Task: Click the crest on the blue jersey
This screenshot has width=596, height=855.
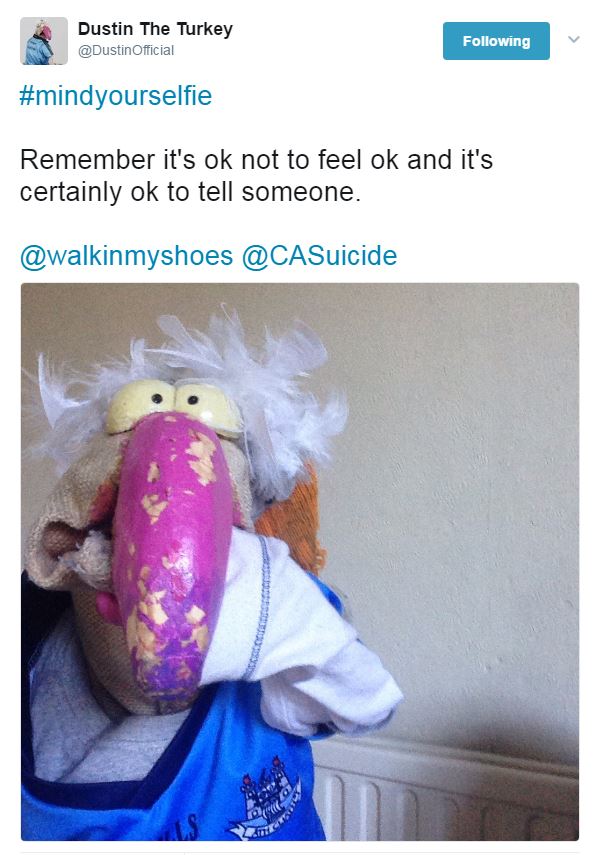Action: 268,799
